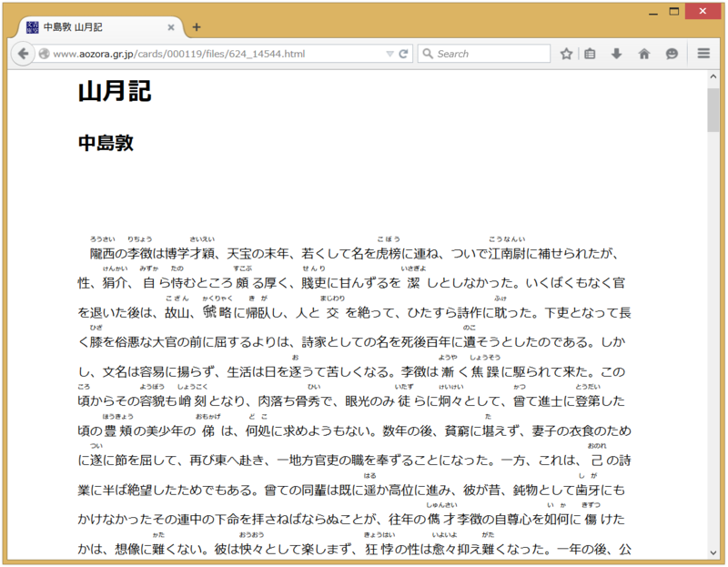Click the tab favicon icon
The width and height of the screenshot is (728, 567).
click(x=32, y=27)
